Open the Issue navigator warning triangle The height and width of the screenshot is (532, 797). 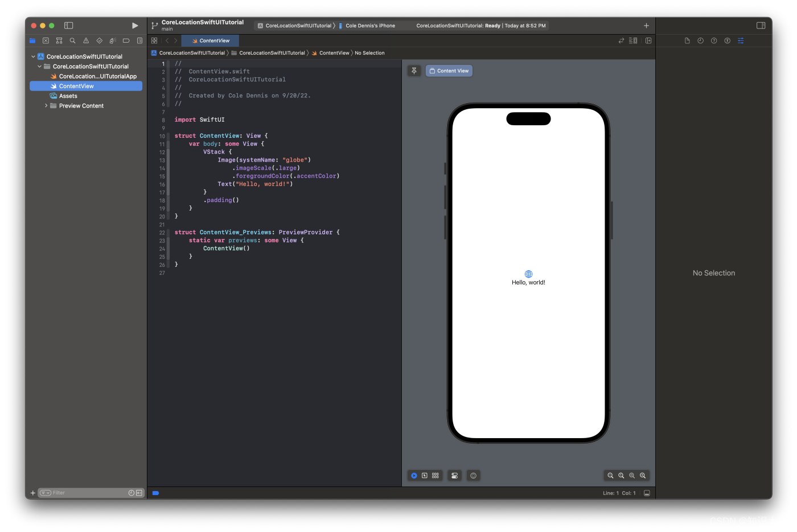point(86,41)
